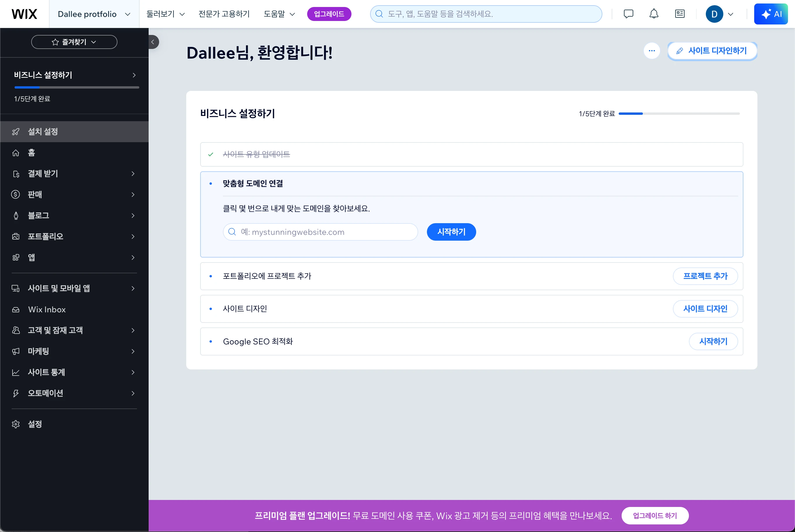Click the green checkmark on 사이트 유형 업데이트
The image size is (795, 532).
pos(211,154)
